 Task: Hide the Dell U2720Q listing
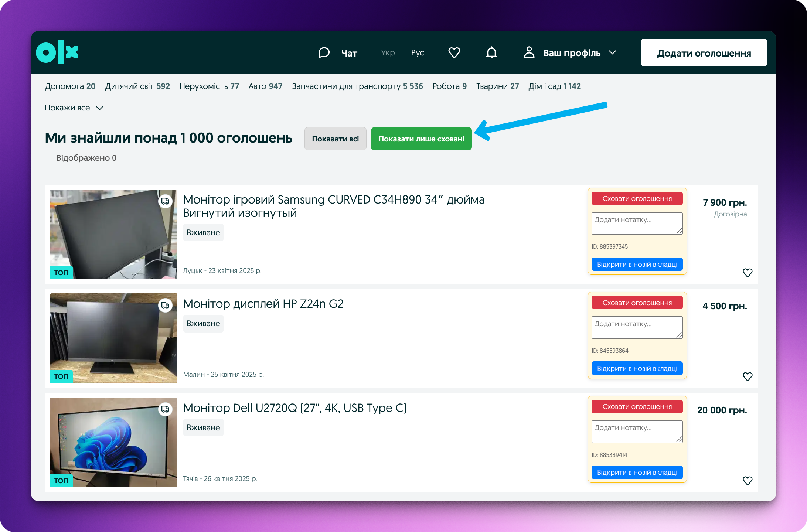click(x=637, y=407)
